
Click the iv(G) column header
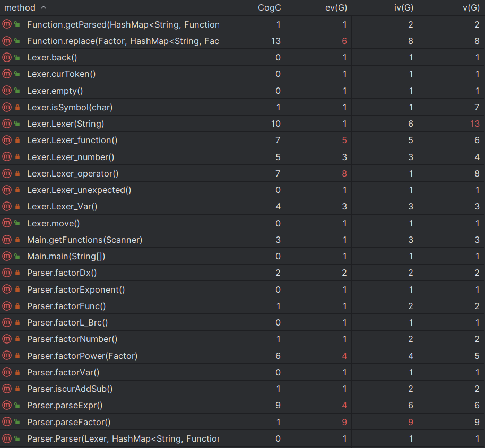pyautogui.click(x=403, y=8)
